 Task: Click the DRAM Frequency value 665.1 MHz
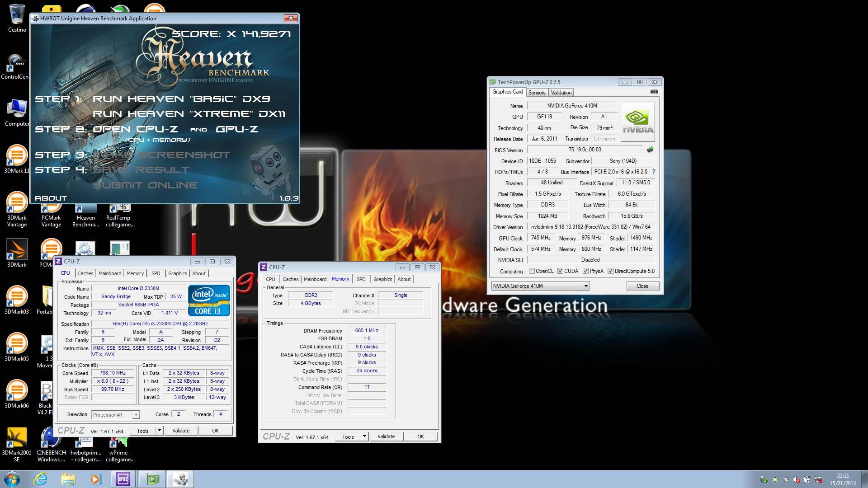click(367, 330)
